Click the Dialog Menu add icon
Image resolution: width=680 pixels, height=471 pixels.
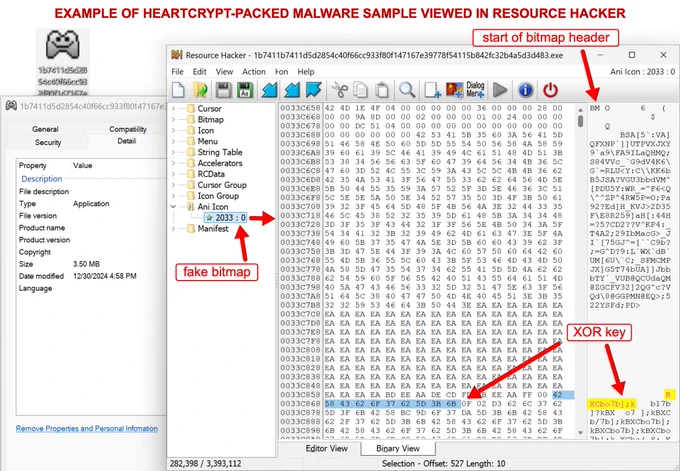[475, 89]
